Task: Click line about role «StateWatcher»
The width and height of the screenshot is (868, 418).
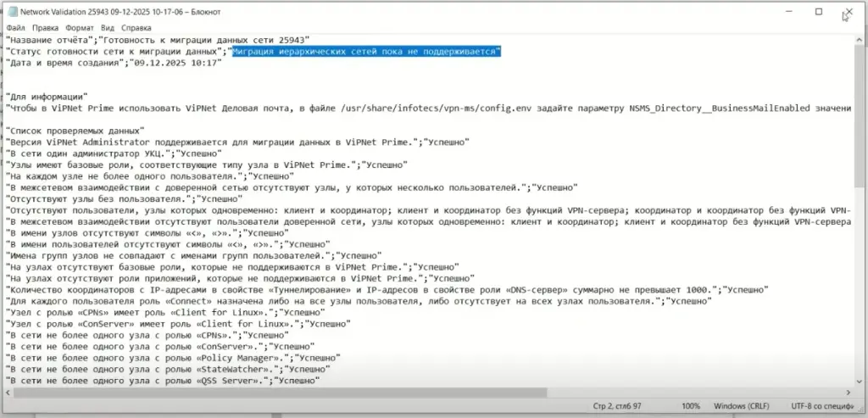Action: pos(169,370)
